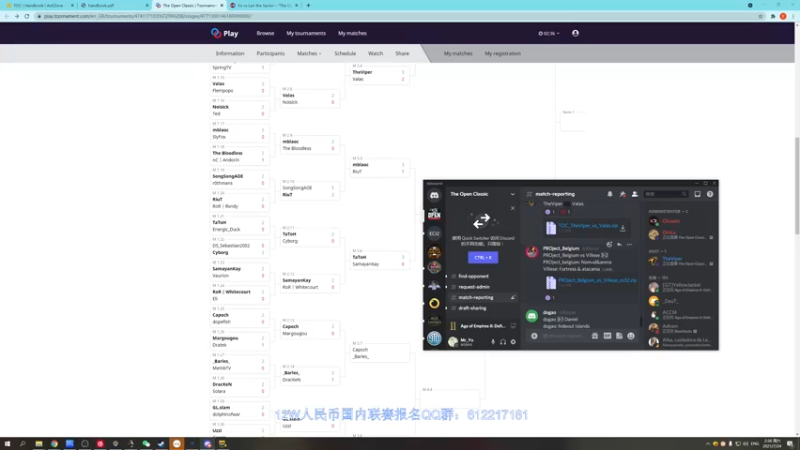Open the Participants tab
The height and width of the screenshot is (450, 800).
(x=270, y=53)
